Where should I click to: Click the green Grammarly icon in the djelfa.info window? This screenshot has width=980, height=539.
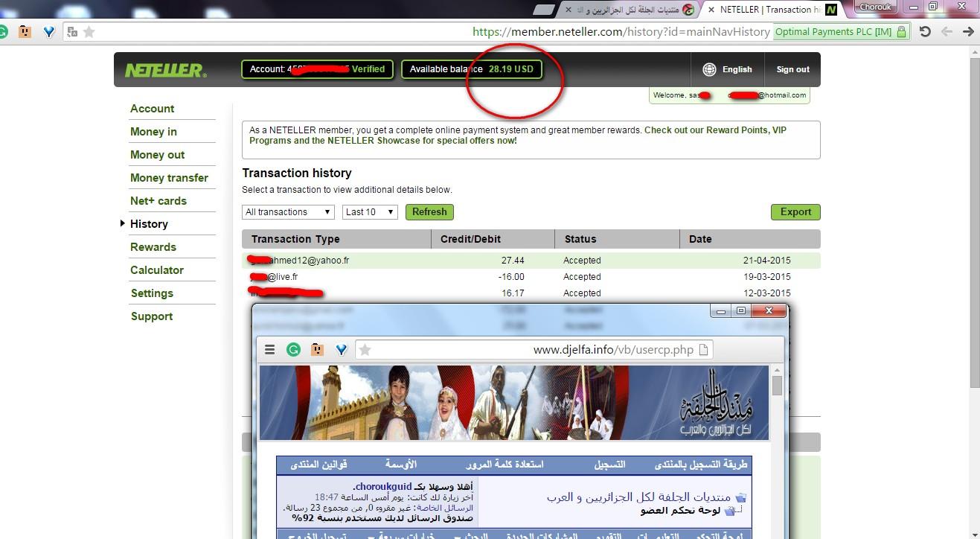293,349
